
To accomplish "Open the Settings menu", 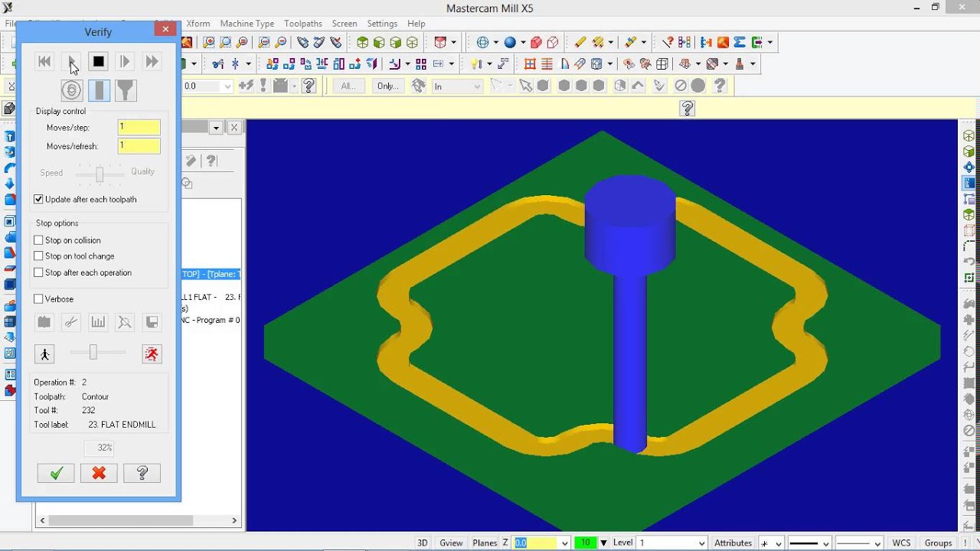I will click(382, 24).
